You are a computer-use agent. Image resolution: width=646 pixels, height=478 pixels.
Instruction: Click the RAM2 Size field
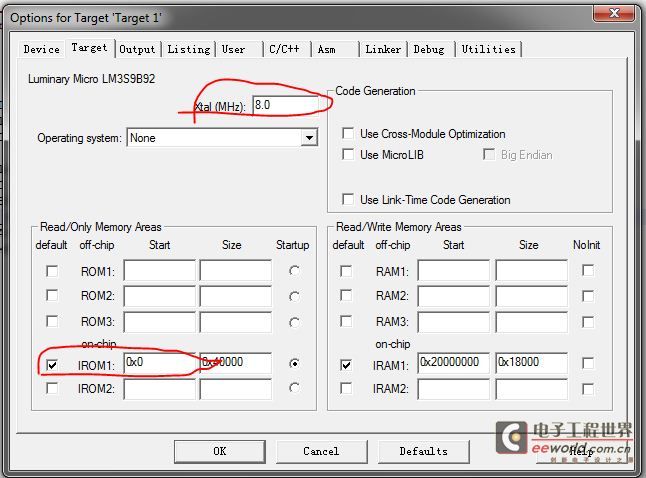[x=531, y=296]
